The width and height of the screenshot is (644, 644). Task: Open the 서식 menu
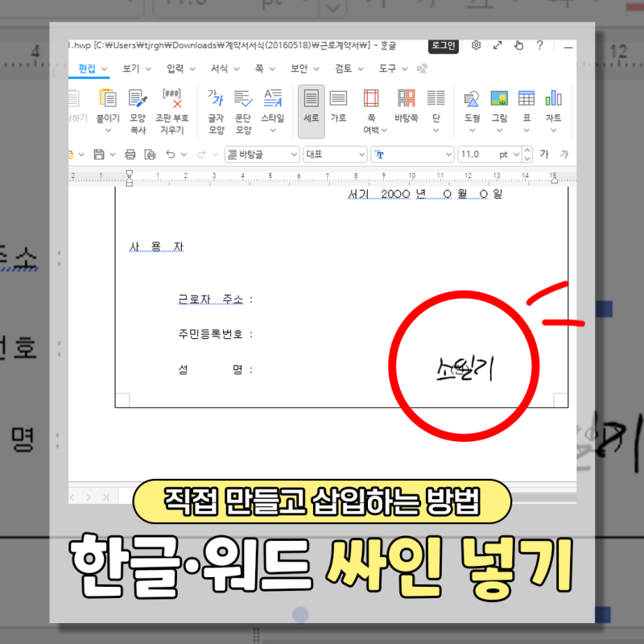click(225, 68)
